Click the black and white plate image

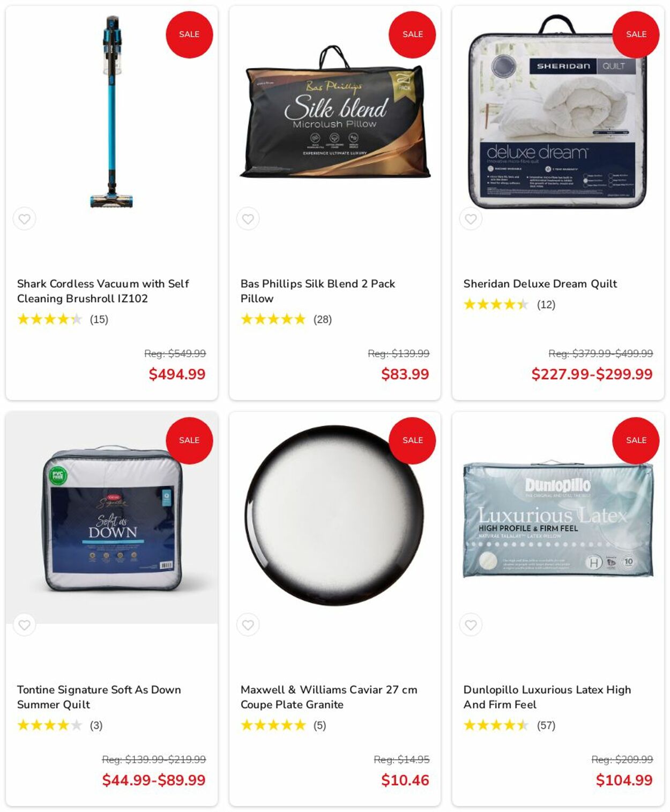click(335, 516)
